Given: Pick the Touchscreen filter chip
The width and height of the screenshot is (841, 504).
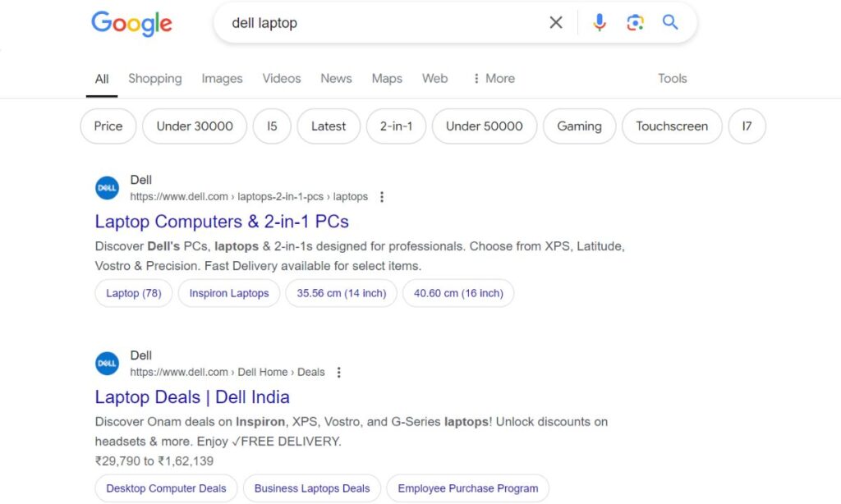Looking at the screenshot, I should [x=672, y=126].
